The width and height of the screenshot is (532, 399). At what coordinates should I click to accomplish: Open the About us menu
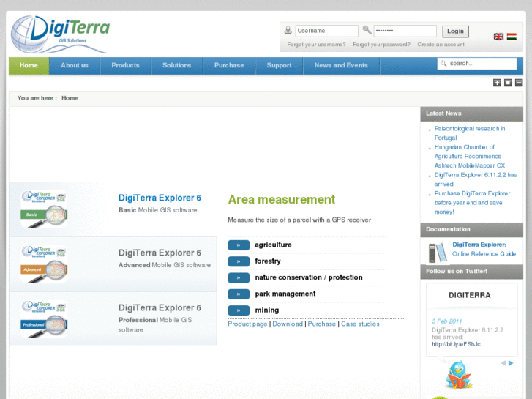coord(75,66)
